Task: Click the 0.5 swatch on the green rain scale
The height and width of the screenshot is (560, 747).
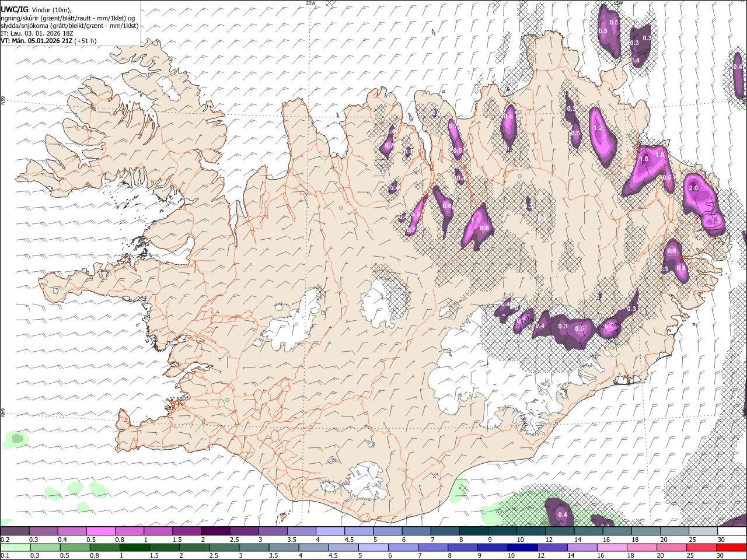Action: tap(75, 547)
